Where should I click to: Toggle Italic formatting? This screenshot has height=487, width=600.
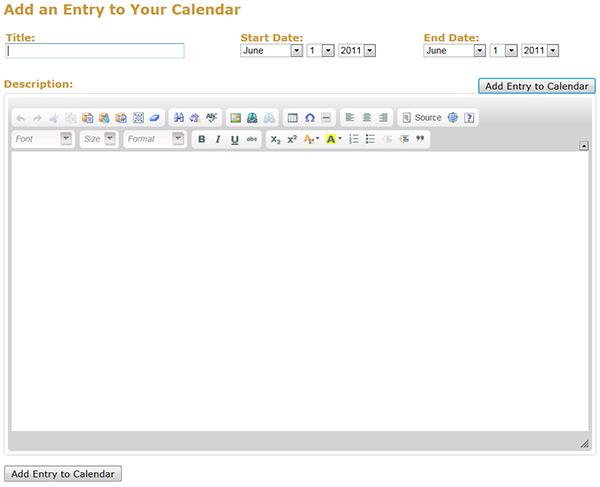point(218,139)
